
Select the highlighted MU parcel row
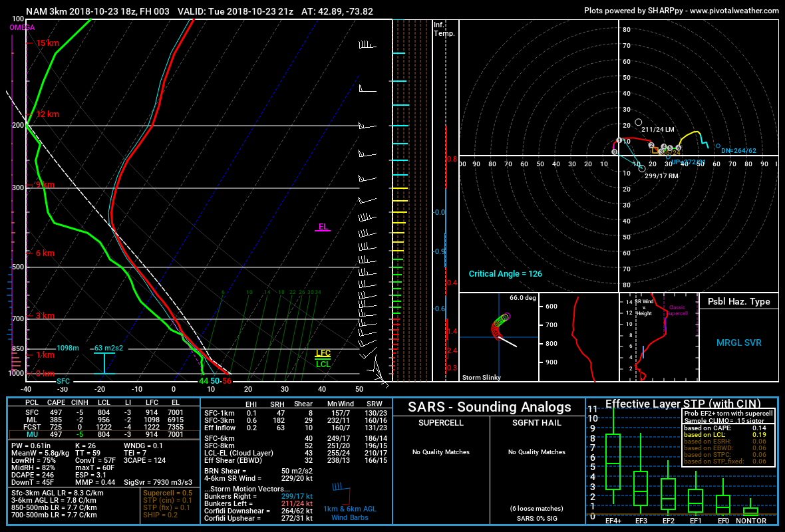(x=104, y=434)
